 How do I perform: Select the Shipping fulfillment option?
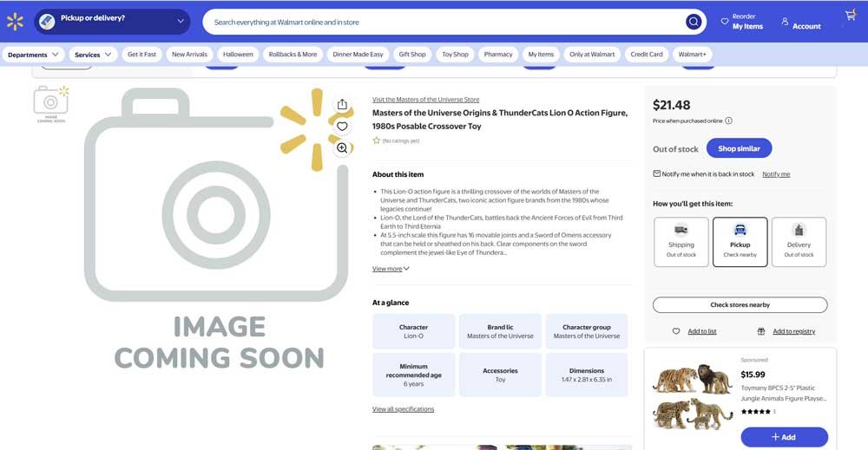681,241
